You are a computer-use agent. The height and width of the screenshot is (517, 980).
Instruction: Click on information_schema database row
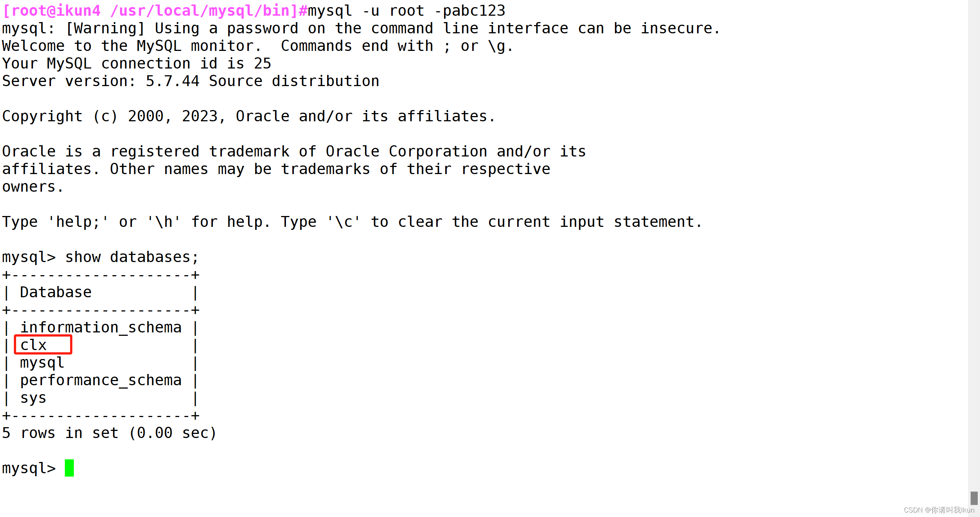click(100, 326)
